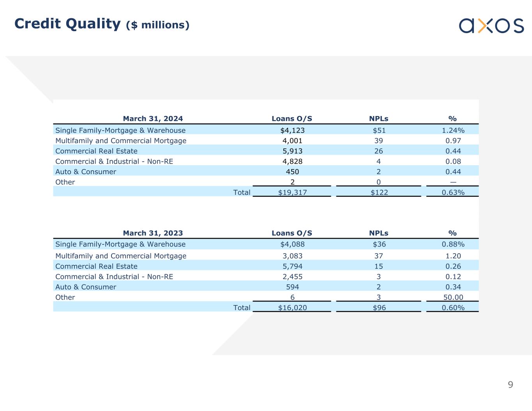
Task: Click the 3,083 Multifamily loans value
Action: pyautogui.click(x=292, y=256)
